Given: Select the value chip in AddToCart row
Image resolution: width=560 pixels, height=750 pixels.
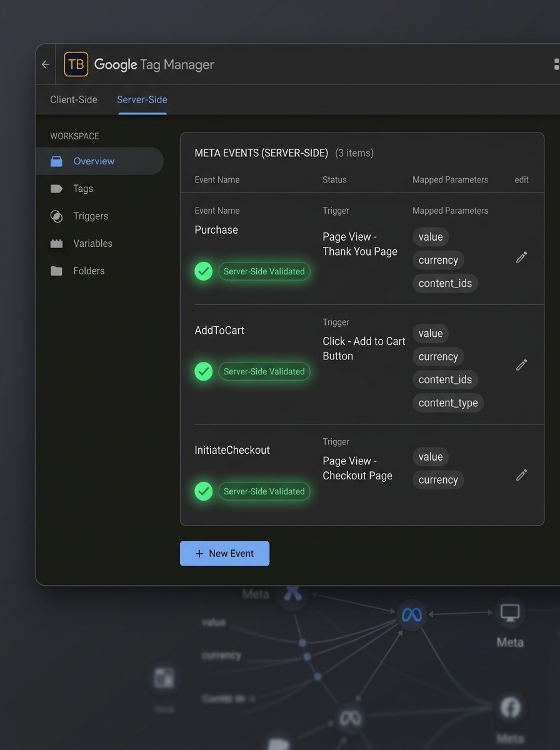Looking at the screenshot, I should point(431,333).
